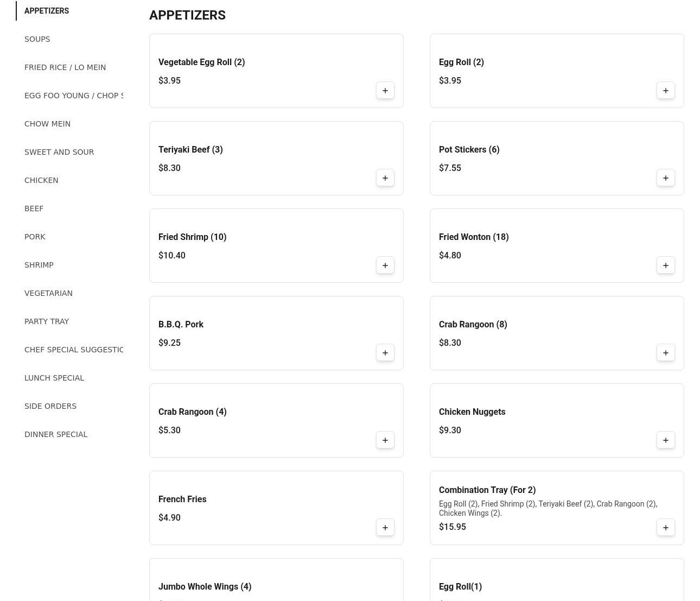The image size is (700, 601).
Task: Select Dinner Special in sidebar
Action: pos(56,434)
